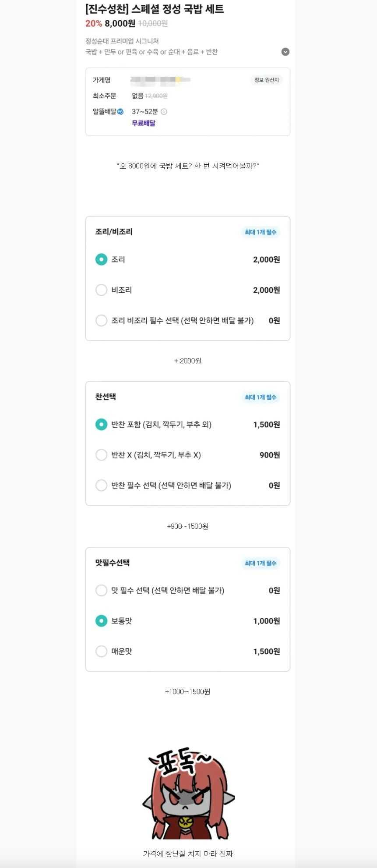Screen dimensions: 377x868
Task: Open the 정보·원산지 info button
Action: [266, 80]
